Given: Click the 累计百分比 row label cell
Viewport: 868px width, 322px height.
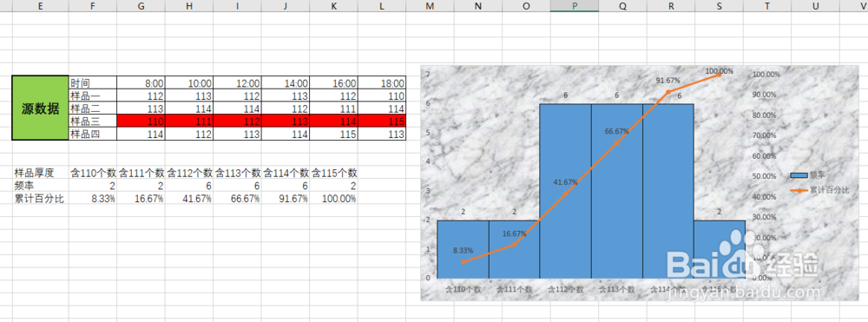Looking at the screenshot, I should (x=41, y=199).
